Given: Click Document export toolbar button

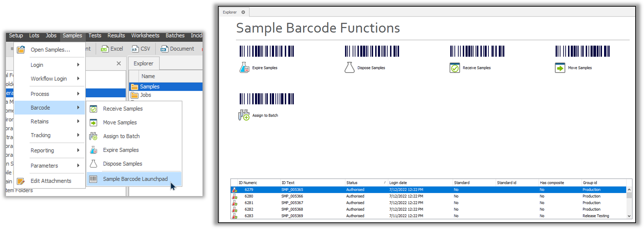Looking at the screenshot, I should (177, 49).
